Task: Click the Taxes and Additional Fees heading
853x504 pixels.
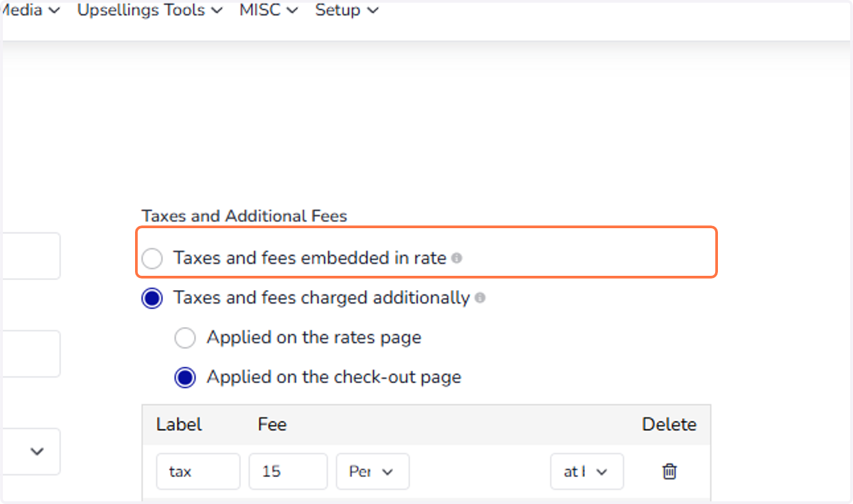Action: click(245, 216)
